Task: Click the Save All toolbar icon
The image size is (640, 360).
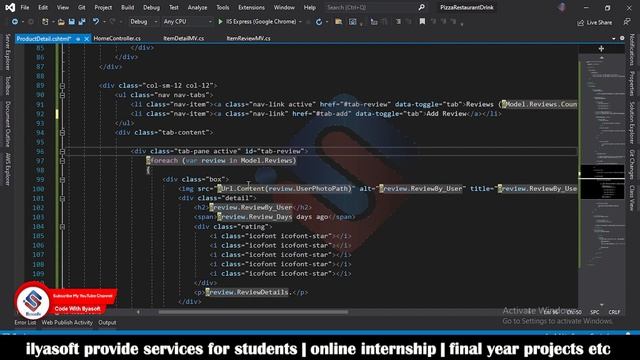Action: pyautogui.click(x=82, y=22)
